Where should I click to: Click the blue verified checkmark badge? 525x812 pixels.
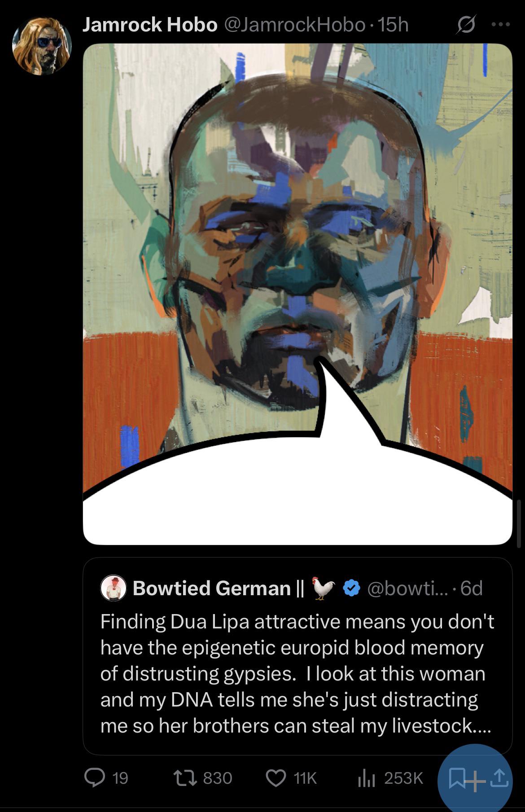coord(352,588)
